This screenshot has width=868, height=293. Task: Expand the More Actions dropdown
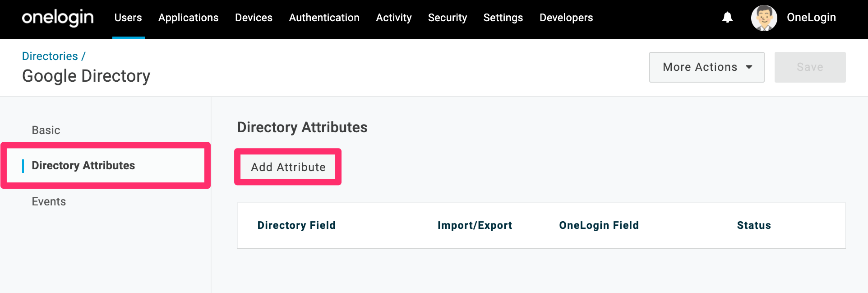click(706, 67)
